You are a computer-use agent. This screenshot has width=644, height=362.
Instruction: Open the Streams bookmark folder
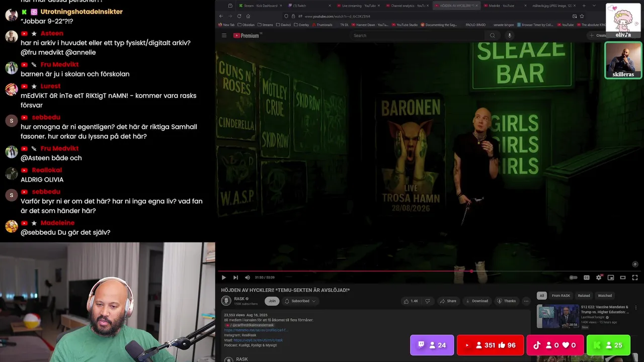click(x=265, y=25)
